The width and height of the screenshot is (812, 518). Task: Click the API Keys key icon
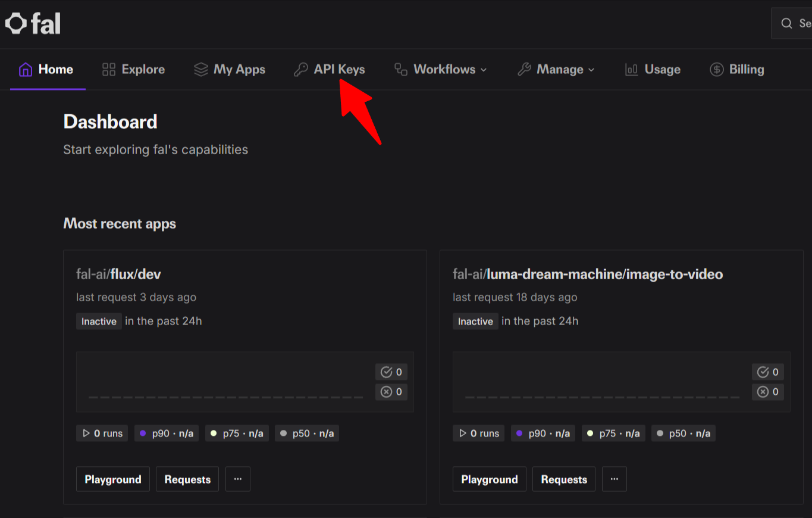[x=301, y=70]
